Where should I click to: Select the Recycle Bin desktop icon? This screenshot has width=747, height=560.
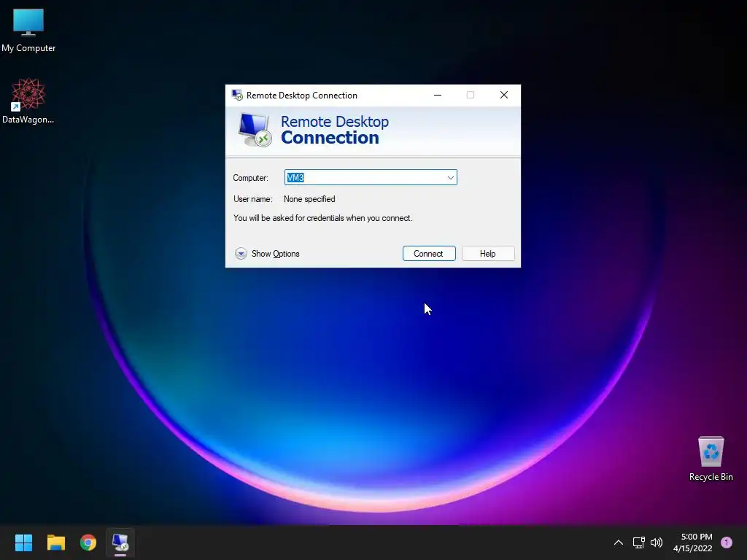coord(711,459)
